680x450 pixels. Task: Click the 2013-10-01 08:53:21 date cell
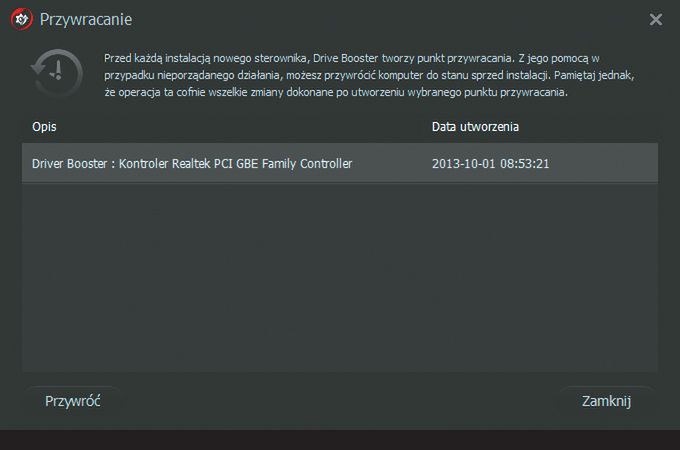492,163
